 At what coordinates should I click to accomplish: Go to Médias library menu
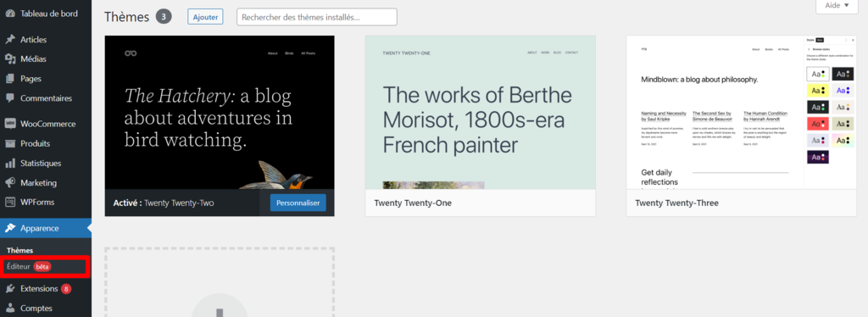click(x=46, y=59)
